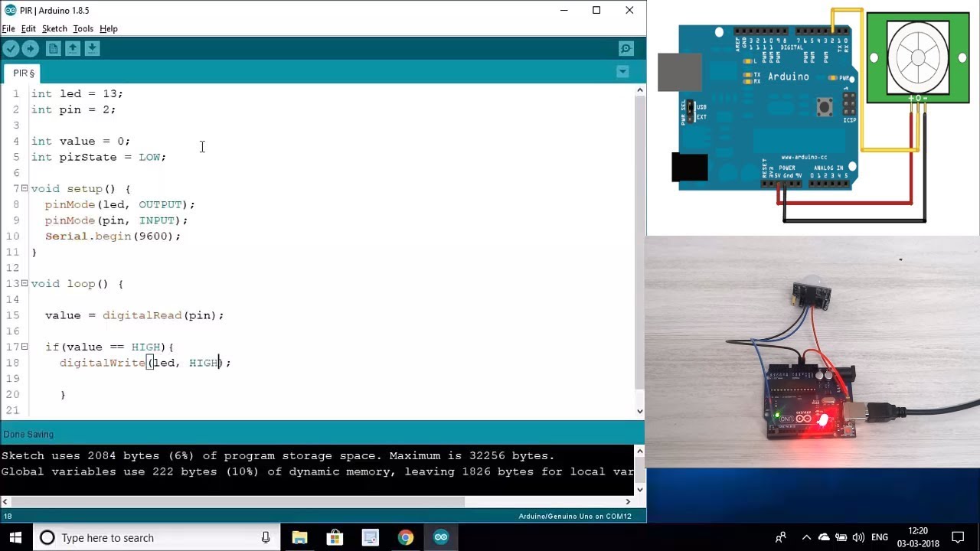Click on "int pin = 2;" line
The image size is (980, 551).
(x=73, y=109)
